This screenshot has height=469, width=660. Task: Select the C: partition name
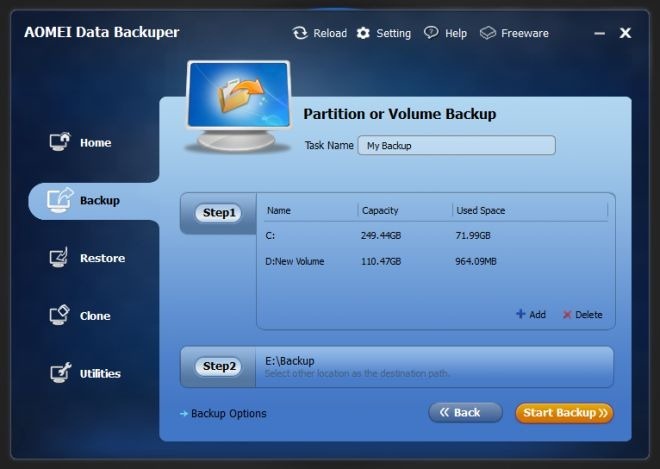coord(270,236)
